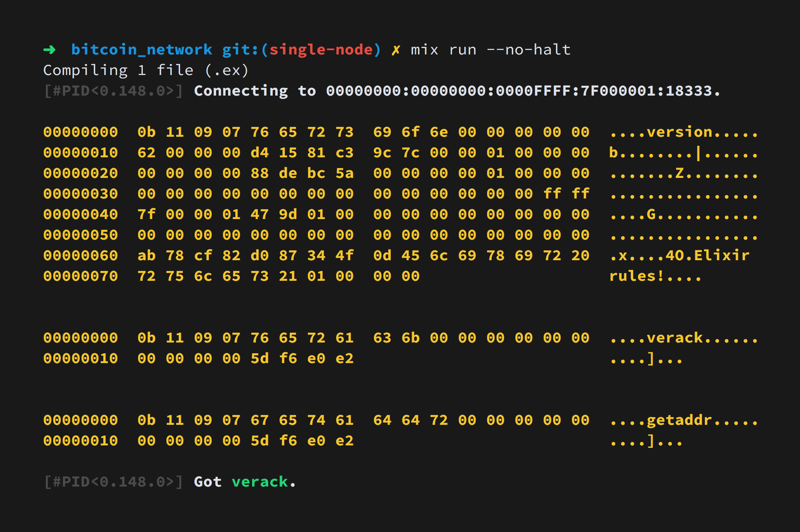Click the Compiling 1 file (.ex) line
This screenshot has height=532, width=800.
click(146, 70)
